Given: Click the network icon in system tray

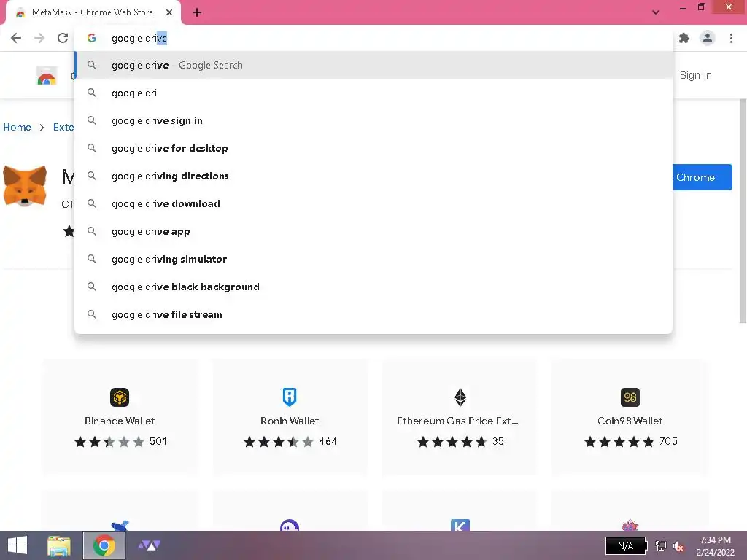Looking at the screenshot, I should pos(661,545).
